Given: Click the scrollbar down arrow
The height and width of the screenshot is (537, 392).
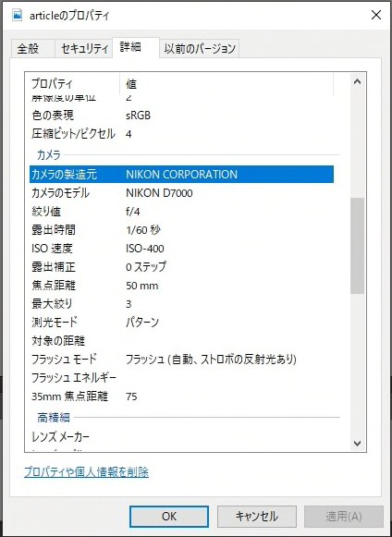Looking at the screenshot, I should (x=357, y=444).
